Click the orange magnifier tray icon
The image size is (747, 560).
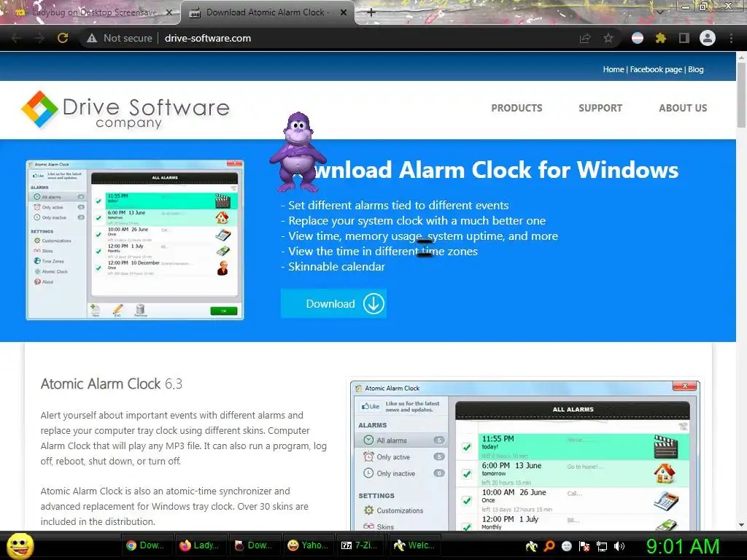point(549,546)
